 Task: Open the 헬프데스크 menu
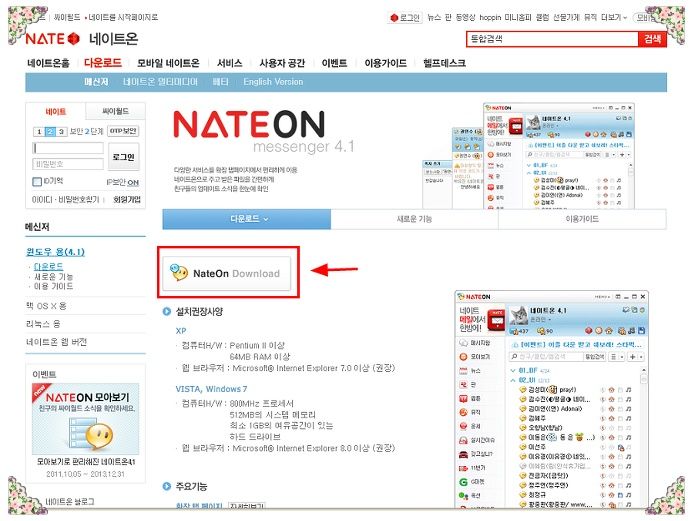click(444, 63)
